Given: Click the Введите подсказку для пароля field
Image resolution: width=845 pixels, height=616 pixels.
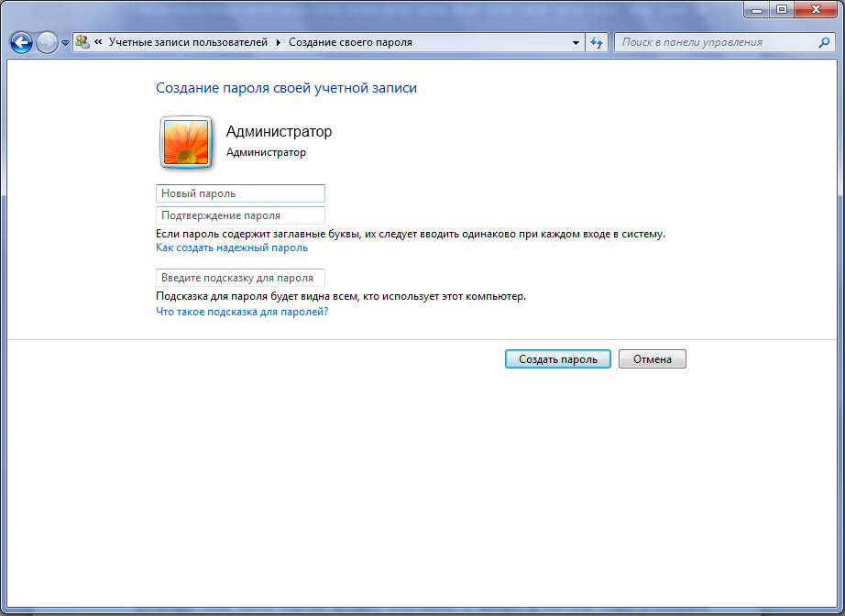Looking at the screenshot, I should 240,278.
